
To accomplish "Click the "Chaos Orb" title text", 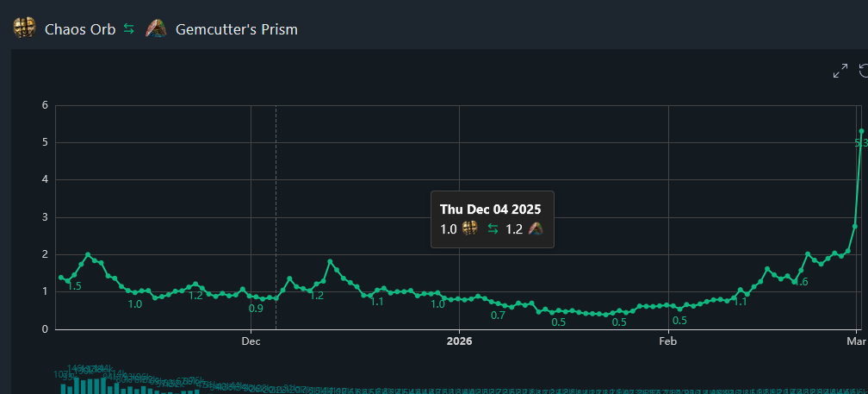I will click(80, 29).
